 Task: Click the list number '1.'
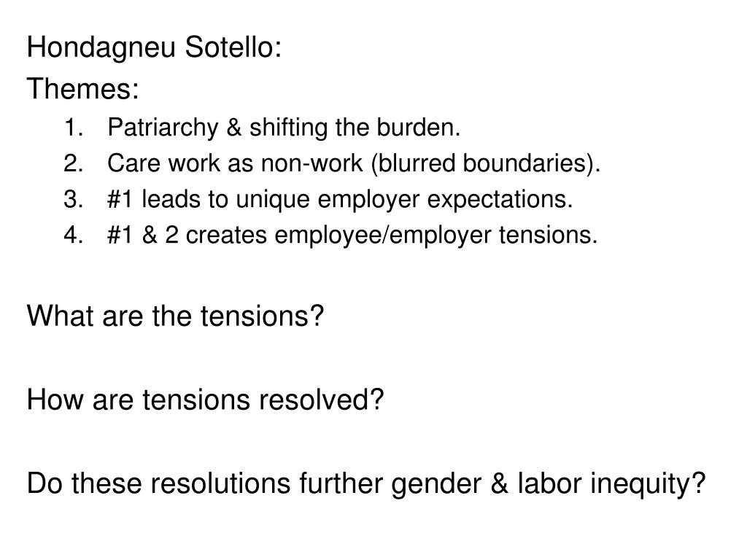click(x=74, y=128)
